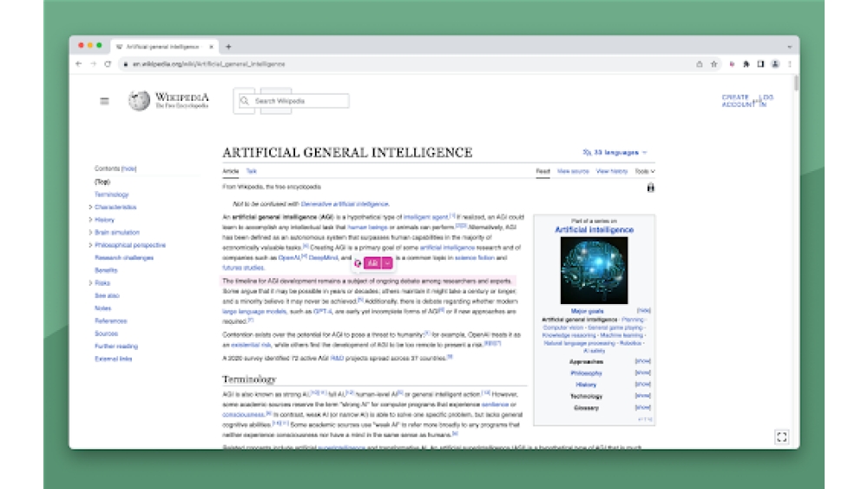Click the Terminology section heading
The width and height of the screenshot is (868, 489).
[249, 380]
